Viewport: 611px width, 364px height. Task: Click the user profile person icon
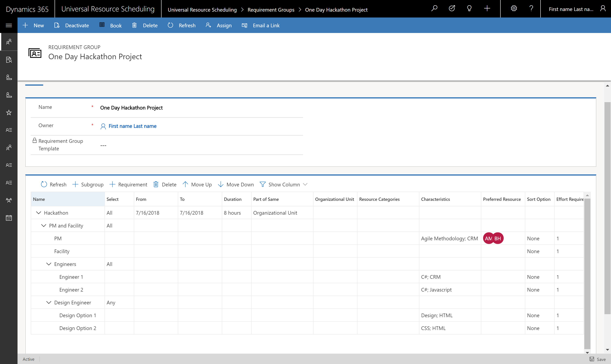point(603,9)
